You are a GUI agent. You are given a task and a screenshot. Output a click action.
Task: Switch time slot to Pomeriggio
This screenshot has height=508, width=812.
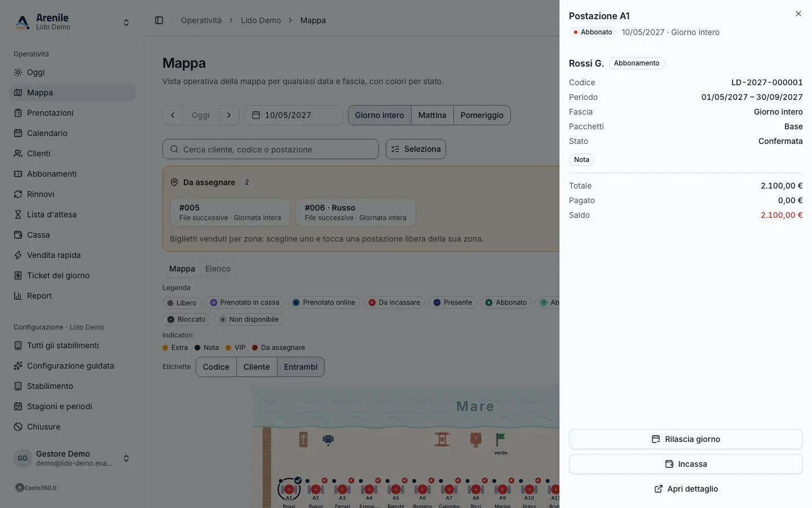point(482,115)
